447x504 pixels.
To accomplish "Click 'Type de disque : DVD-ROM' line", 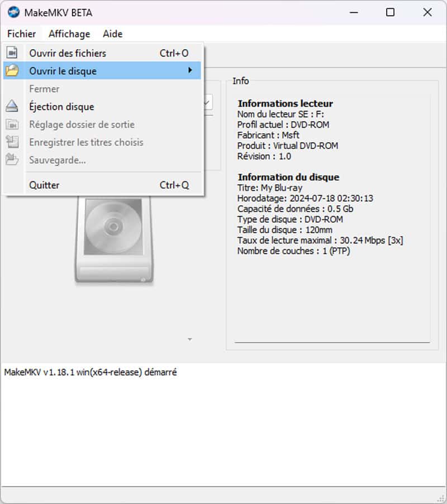I will coord(290,219).
